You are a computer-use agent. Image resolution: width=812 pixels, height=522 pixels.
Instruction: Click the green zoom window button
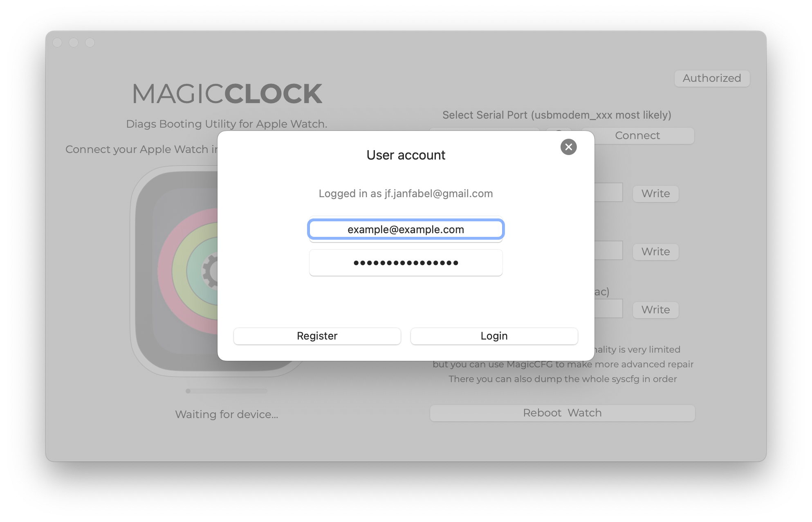coord(90,43)
